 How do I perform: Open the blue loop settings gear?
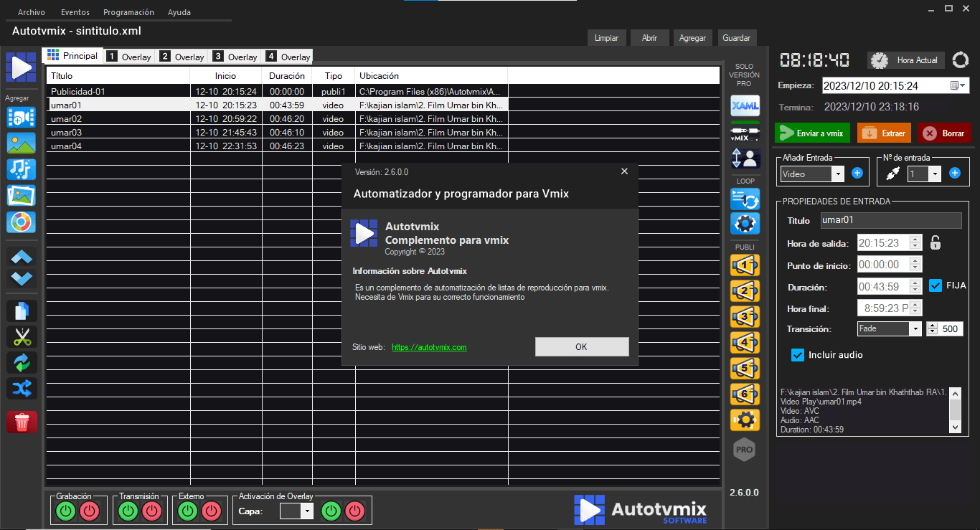(745, 224)
